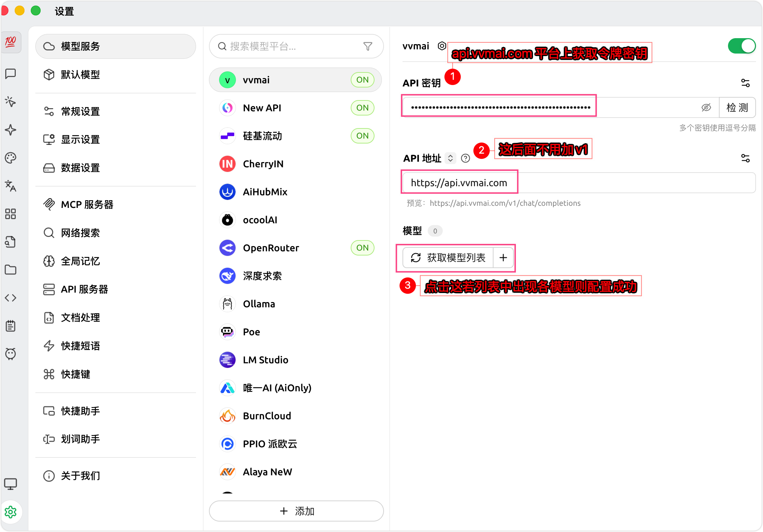The image size is (763, 532).
Task: Open the paint palette icon in sidebar
Action: [10, 158]
